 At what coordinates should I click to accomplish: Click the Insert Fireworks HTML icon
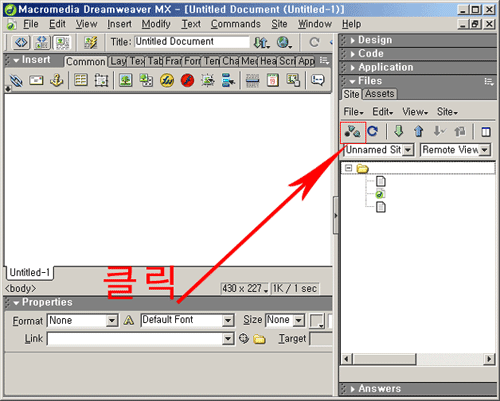tap(167, 80)
